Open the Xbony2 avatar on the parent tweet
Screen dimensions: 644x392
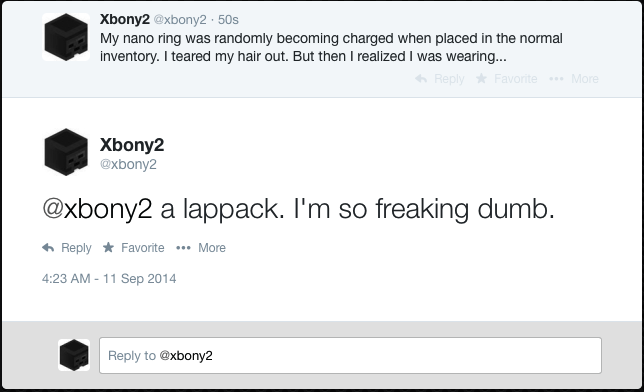66,37
